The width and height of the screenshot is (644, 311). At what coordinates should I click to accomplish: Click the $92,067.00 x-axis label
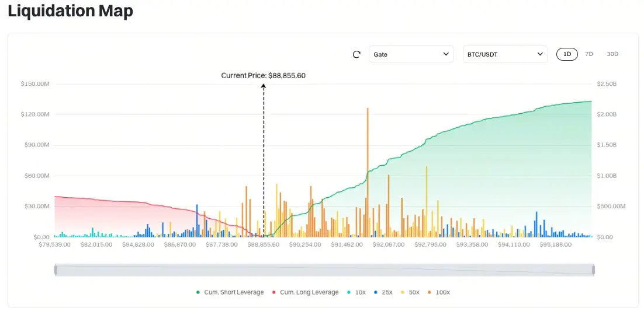pos(389,245)
